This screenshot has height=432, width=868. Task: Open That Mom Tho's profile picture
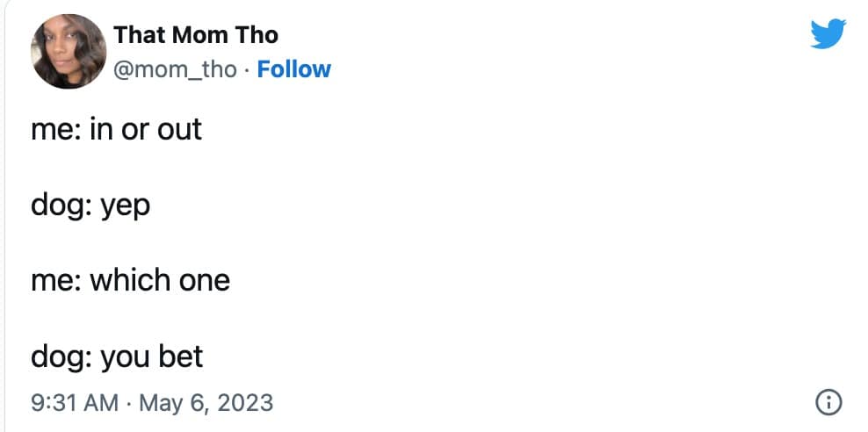click(x=69, y=51)
